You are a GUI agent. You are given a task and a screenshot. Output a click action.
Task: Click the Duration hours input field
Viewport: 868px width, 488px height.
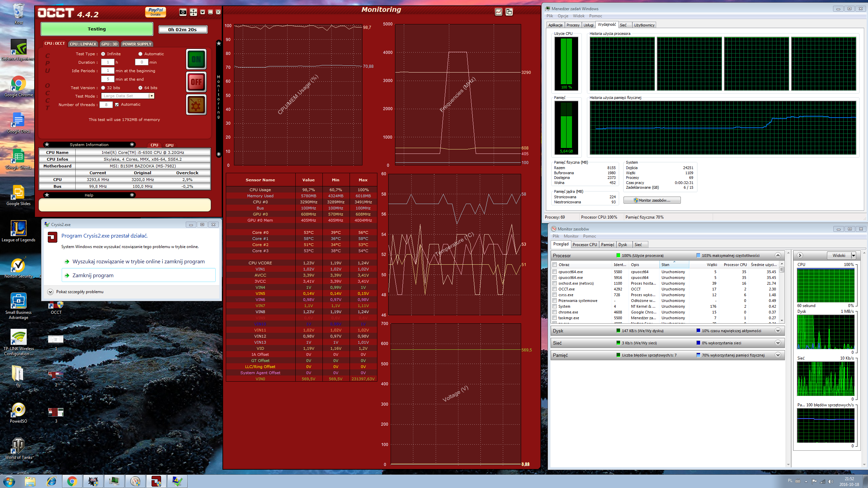point(108,62)
